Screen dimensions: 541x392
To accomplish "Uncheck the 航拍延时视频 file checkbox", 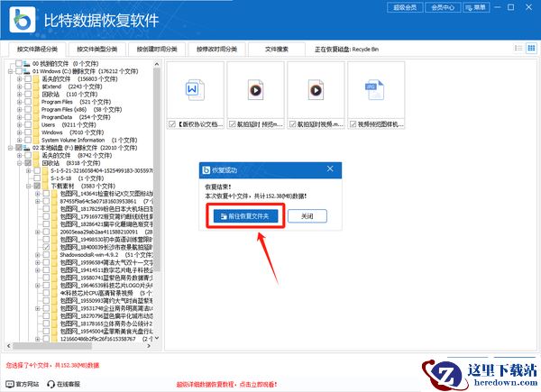I will 292,124.
